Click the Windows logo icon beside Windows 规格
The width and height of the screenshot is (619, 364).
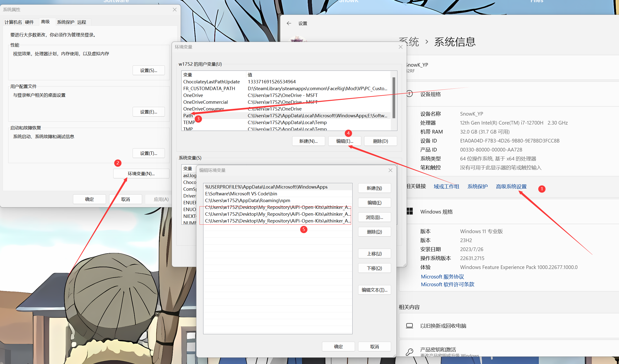pos(410,211)
